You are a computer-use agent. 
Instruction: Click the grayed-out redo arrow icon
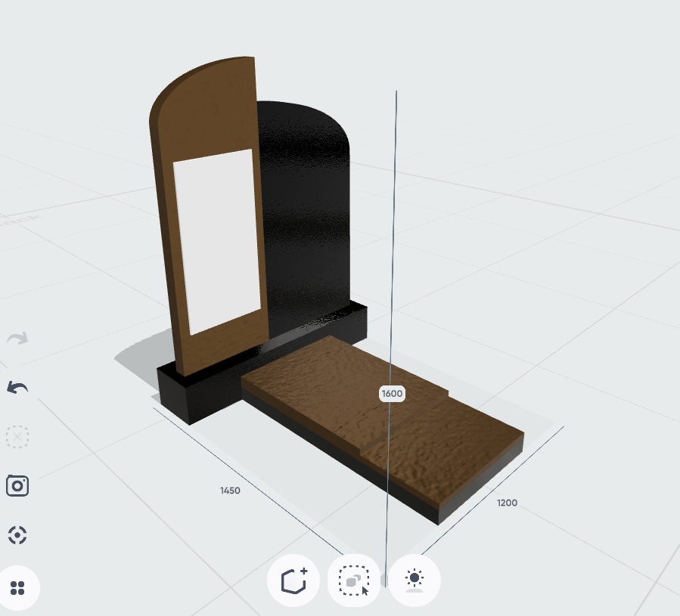(17, 338)
